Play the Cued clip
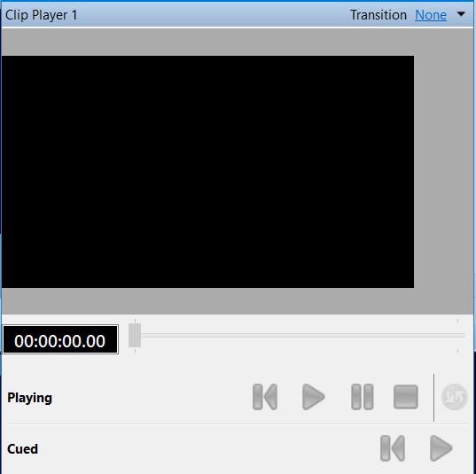This screenshot has width=476, height=474. 441,448
